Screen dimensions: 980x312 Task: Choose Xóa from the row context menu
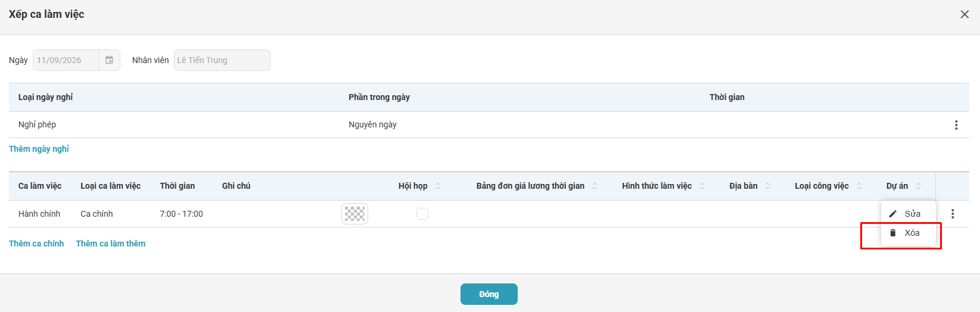tap(909, 233)
